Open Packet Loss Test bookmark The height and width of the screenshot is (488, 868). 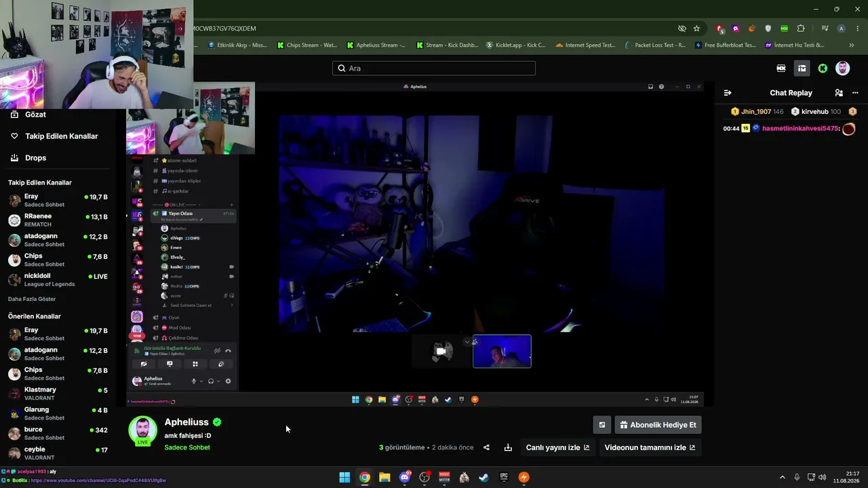point(655,45)
